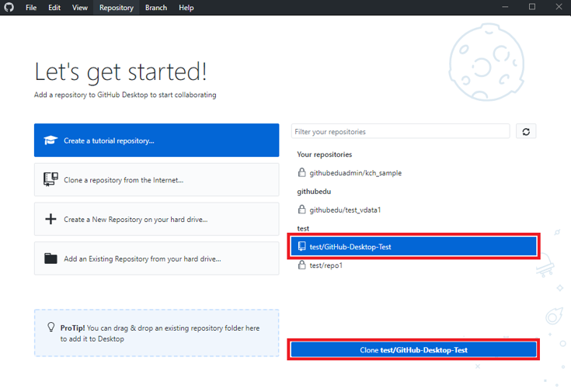The width and height of the screenshot is (571, 392).
Task: Select githubedu/test_vdata1 repository
Action: [x=413, y=210]
